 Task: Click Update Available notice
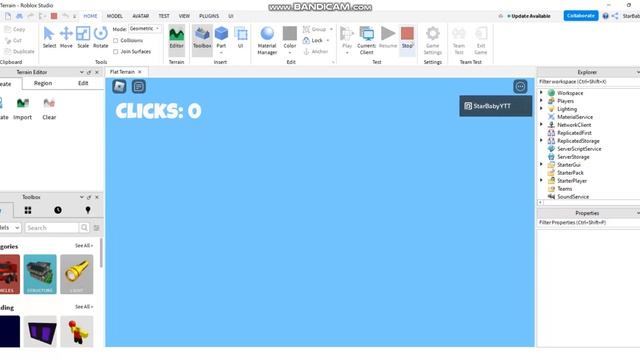[529, 16]
